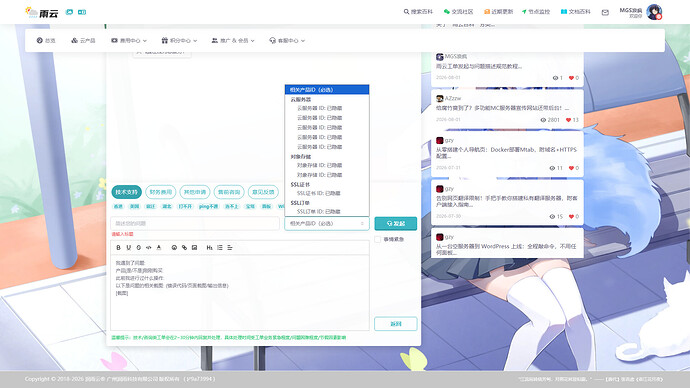The image size is (690, 388).
Task: Open gzy's web translation server post
Action: 506,201
